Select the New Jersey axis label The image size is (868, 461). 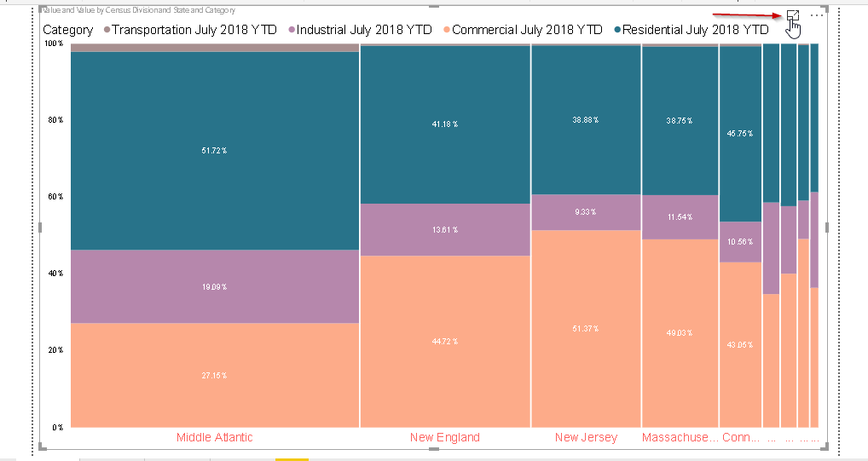(585, 438)
